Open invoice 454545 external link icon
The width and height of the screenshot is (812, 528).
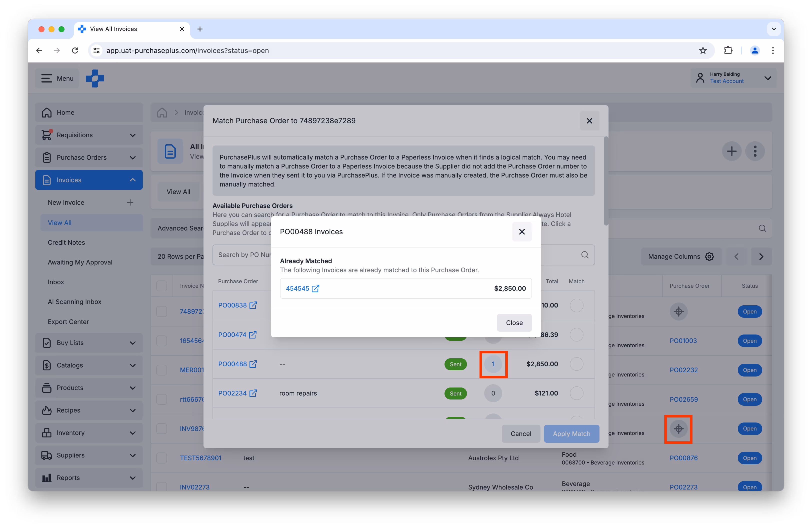315,288
